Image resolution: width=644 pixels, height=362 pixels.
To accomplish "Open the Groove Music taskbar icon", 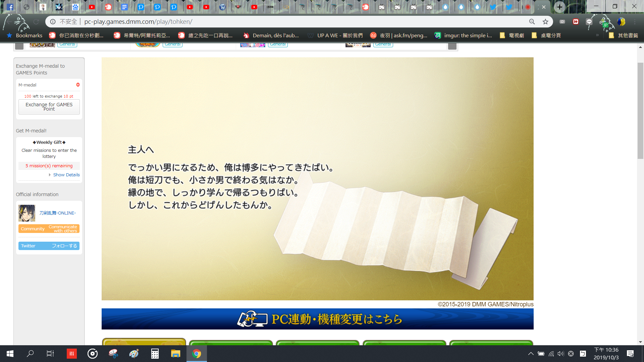I will (x=92, y=354).
